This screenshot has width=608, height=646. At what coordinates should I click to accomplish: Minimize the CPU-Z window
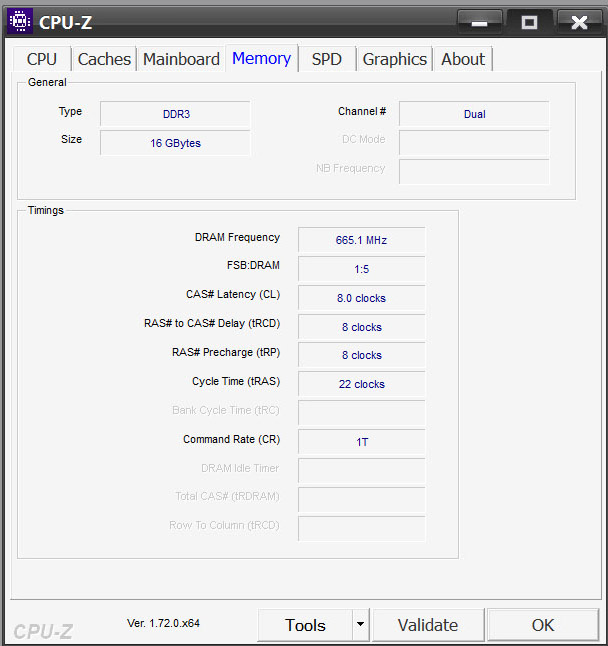(479, 23)
